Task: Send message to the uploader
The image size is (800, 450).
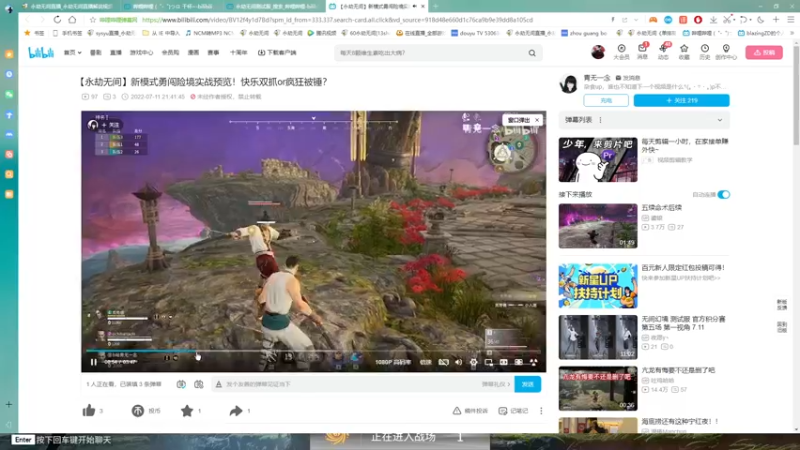Action: click(628, 78)
